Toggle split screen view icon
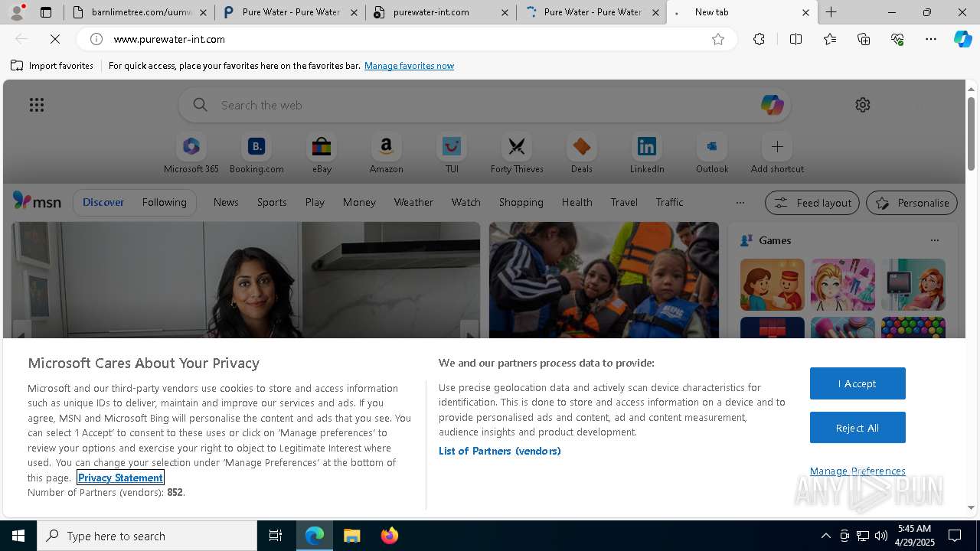980x551 pixels. point(795,39)
